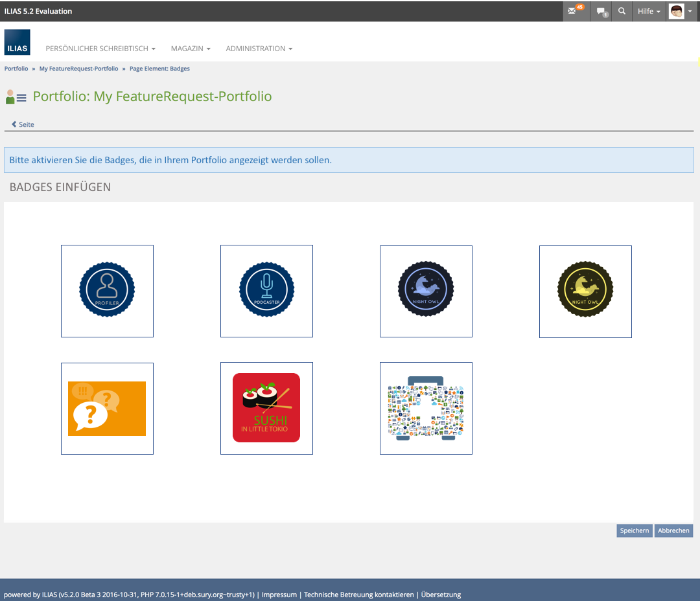
Task: Click the Speichern button
Action: coord(634,530)
